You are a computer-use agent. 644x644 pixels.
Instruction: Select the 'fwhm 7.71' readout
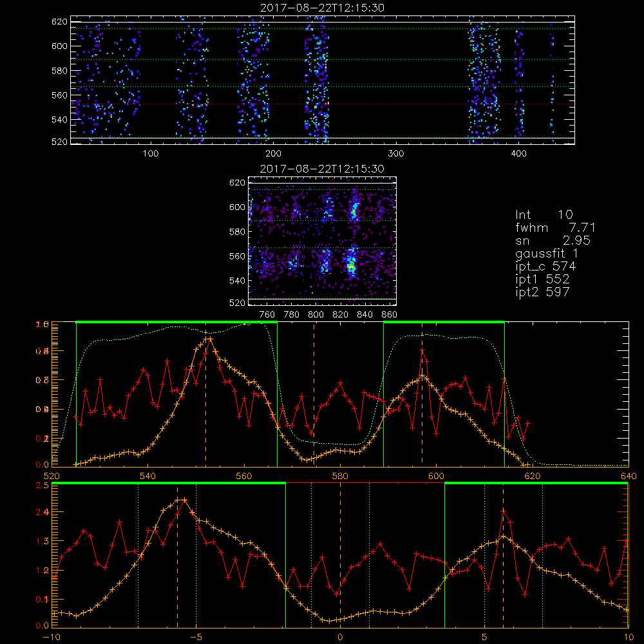(555, 227)
